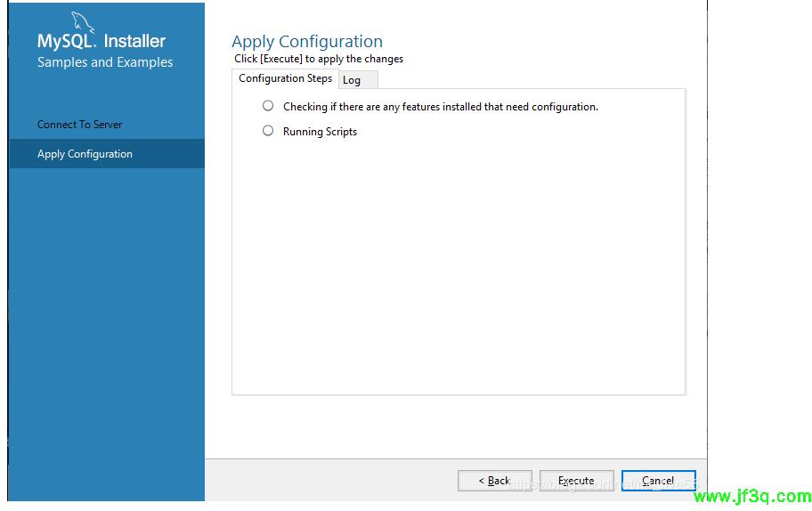Click the Running Scripts step label

tap(320, 132)
